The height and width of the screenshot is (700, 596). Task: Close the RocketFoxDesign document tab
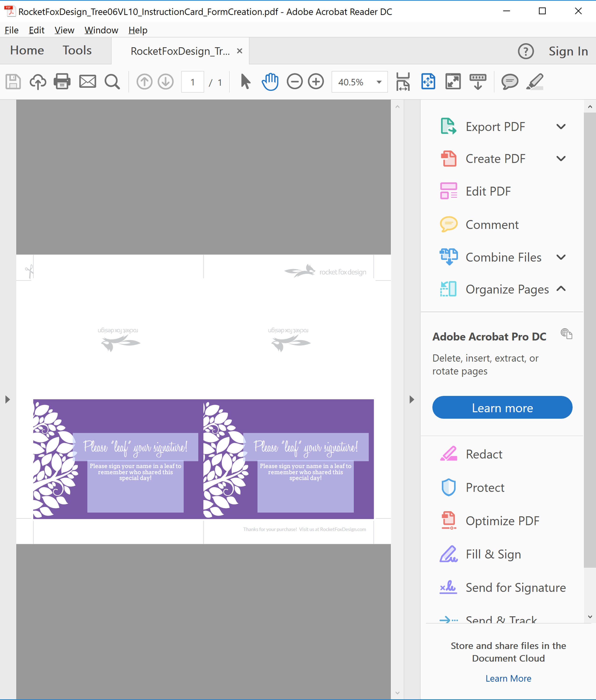(x=240, y=51)
